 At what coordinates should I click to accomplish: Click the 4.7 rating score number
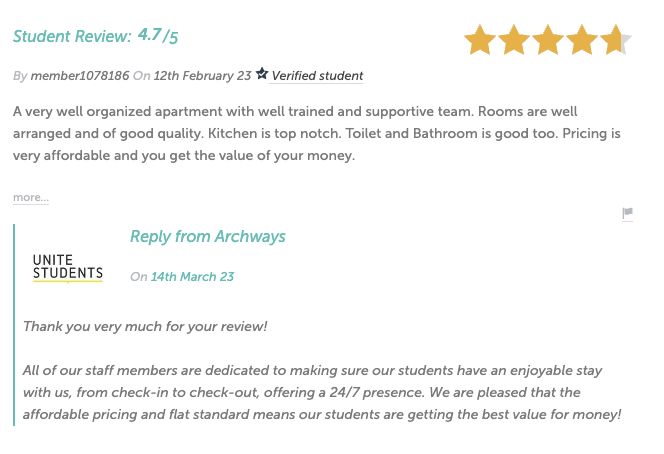pyautogui.click(x=149, y=35)
